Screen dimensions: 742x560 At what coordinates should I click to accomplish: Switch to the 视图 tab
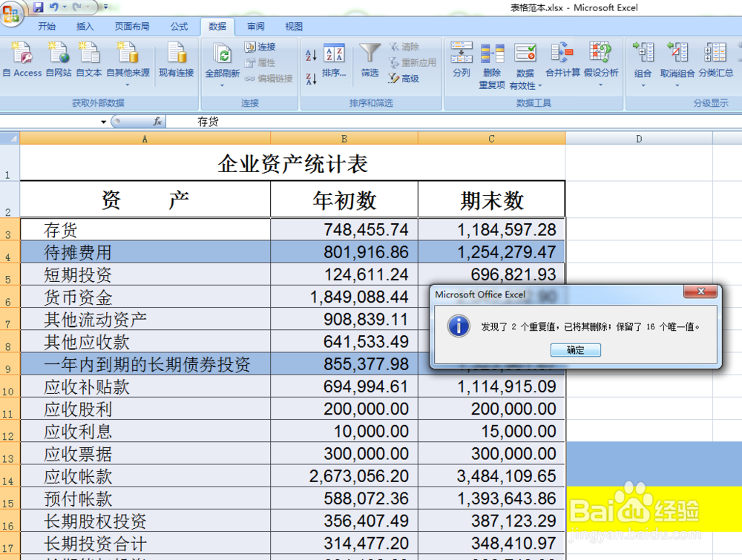pyautogui.click(x=293, y=27)
